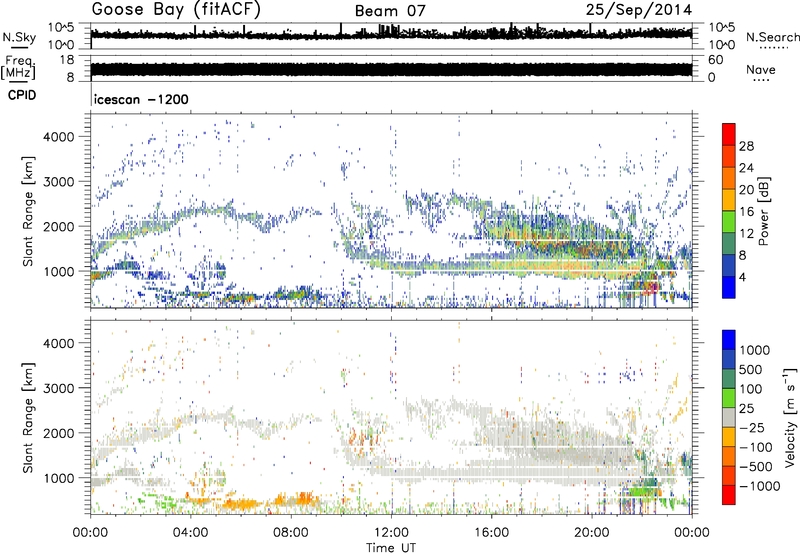Click the date '25/Sep/2014'

coord(639,10)
